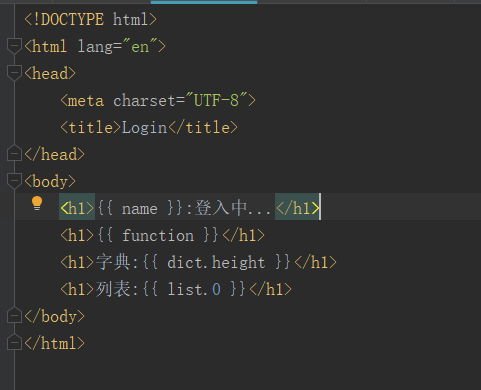This screenshot has width=481, height=390.
Task: Click the 登入中 text in heading
Action: click(221, 208)
